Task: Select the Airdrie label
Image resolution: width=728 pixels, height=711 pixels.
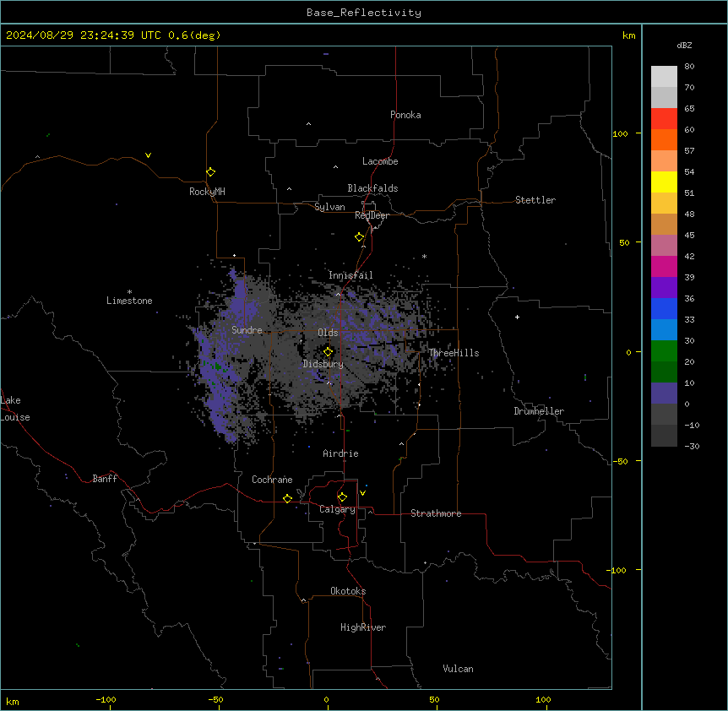Action: click(340, 453)
